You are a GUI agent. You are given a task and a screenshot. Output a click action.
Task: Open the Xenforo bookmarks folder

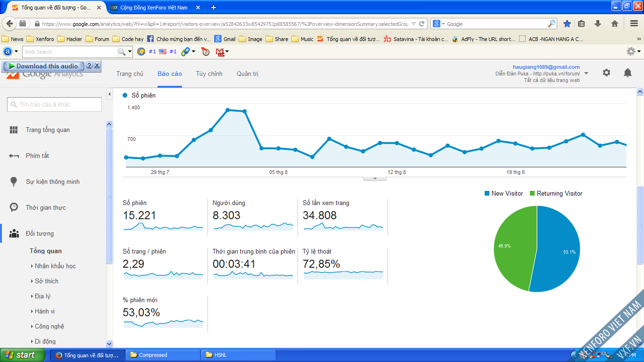[x=40, y=39]
